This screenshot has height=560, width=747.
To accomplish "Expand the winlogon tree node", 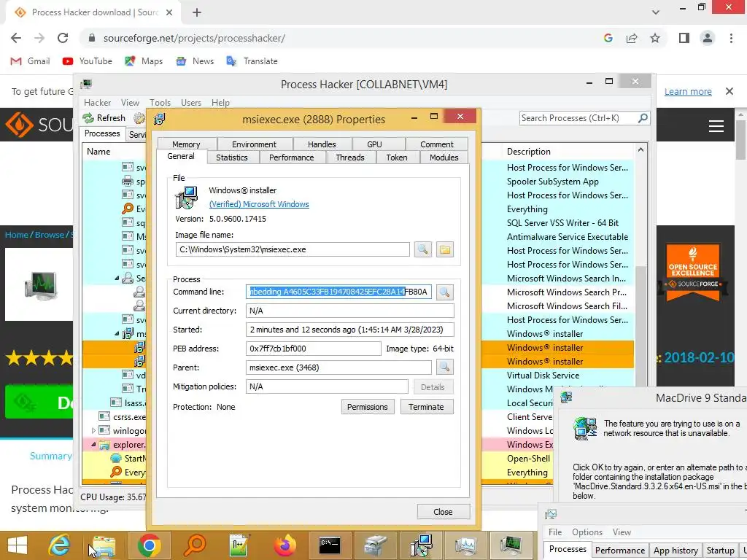I will click(93, 430).
